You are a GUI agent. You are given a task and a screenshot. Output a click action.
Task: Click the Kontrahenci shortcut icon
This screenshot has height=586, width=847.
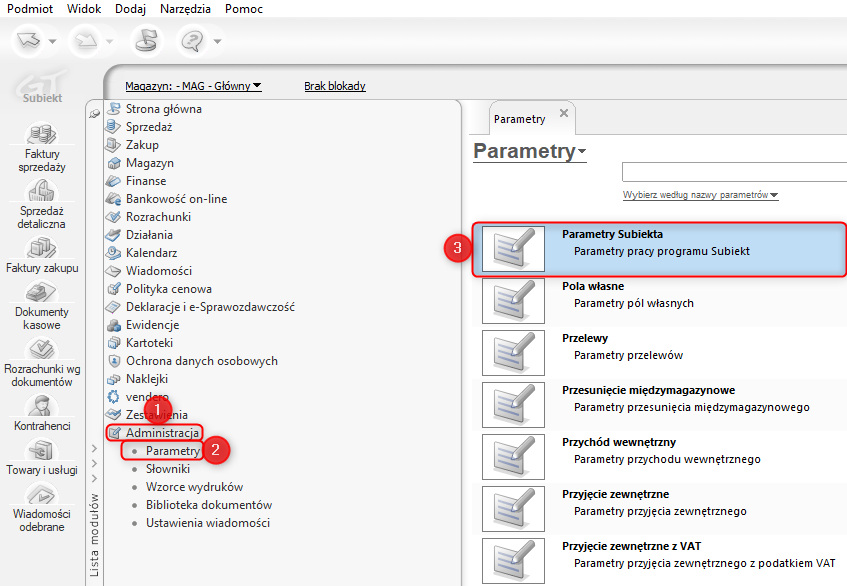pos(42,405)
